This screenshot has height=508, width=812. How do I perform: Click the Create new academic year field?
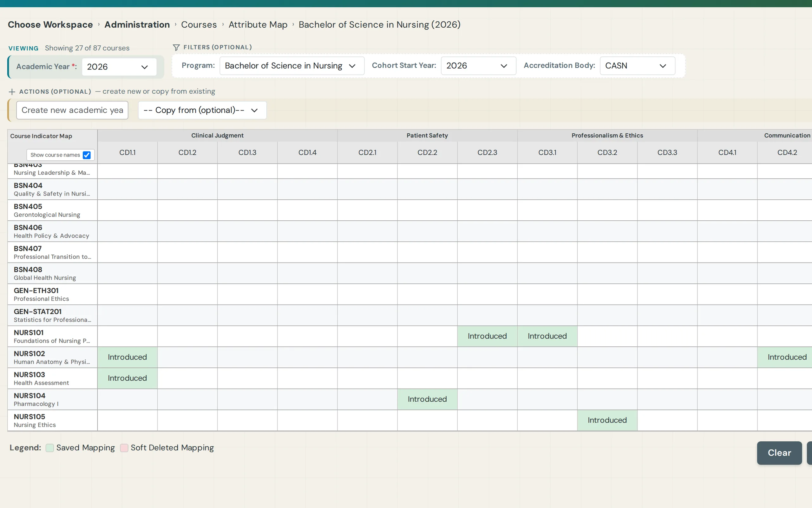coord(72,110)
